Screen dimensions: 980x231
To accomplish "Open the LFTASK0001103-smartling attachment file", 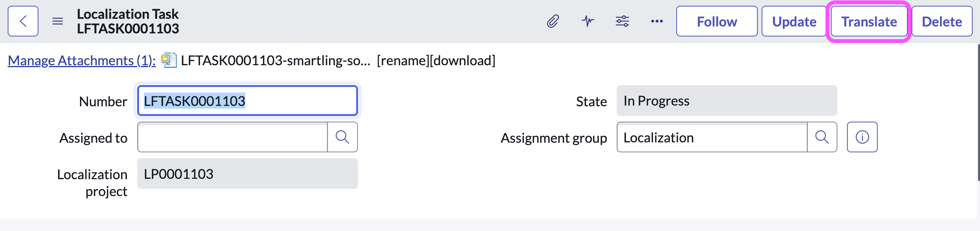I will [275, 61].
